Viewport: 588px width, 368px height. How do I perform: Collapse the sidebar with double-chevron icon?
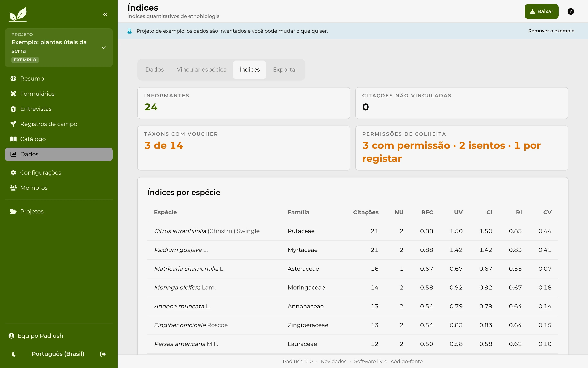[x=105, y=14]
